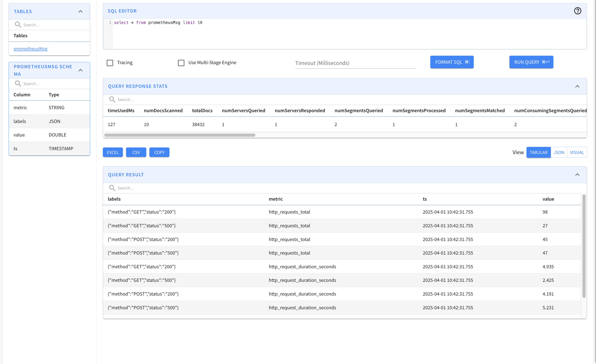596x364 pixels.
Task: Click the numDocsScanned column header
Action: pyautogui.click(x=163, y=110)
